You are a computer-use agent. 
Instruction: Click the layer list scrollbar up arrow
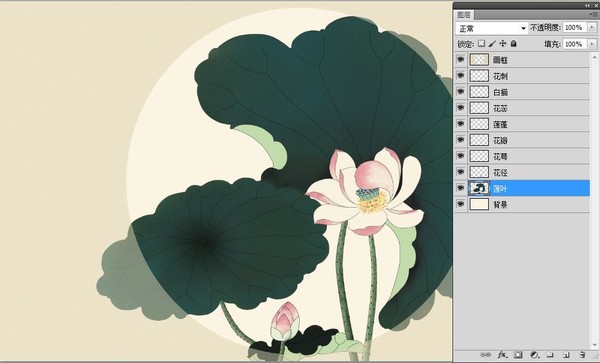point(594,57)
